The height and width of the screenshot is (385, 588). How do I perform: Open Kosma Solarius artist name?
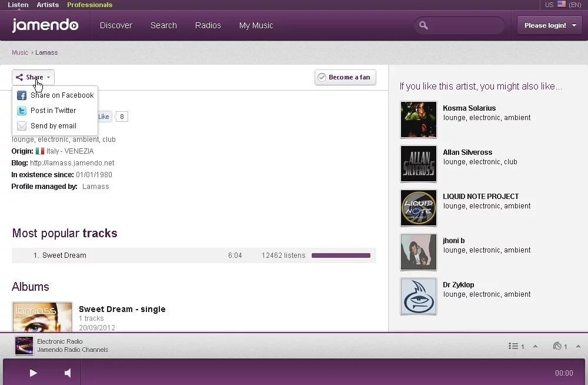(x=469, y=108)
